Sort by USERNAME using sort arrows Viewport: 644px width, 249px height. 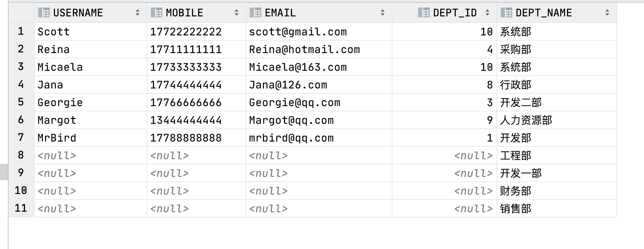138,13
